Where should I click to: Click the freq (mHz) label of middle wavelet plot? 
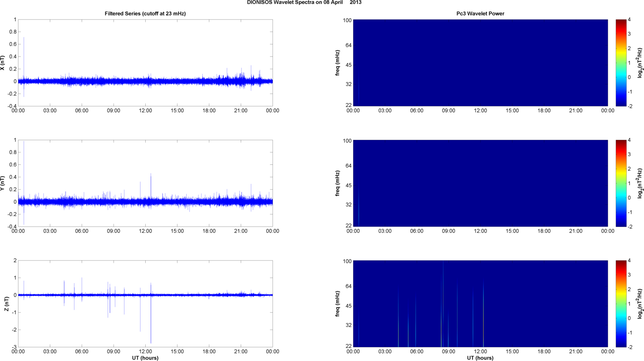click(x=337, y=183)
